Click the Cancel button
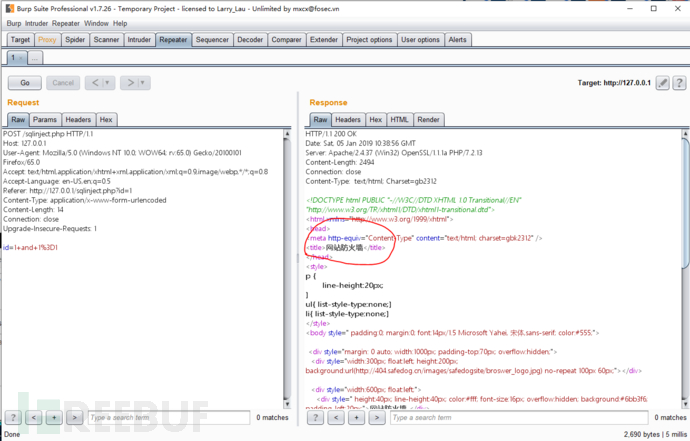Screen dimensions: 690x441 pos(62,83)
